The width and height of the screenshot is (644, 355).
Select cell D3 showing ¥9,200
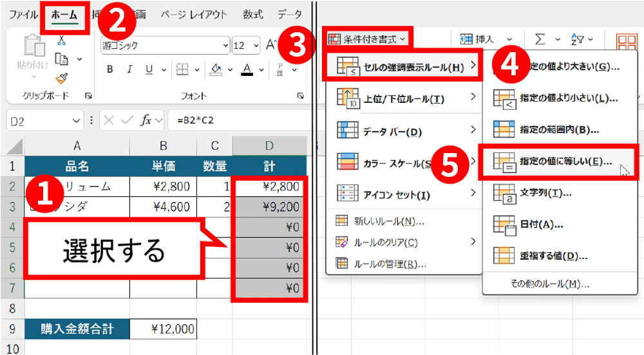(x=269, y=206)
